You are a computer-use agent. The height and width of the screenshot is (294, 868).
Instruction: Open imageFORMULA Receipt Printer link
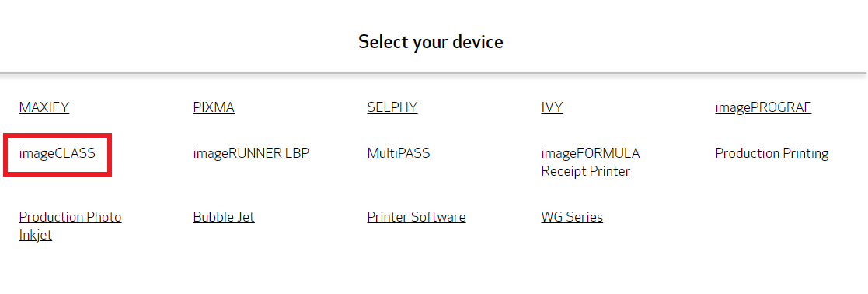(591, 163)
